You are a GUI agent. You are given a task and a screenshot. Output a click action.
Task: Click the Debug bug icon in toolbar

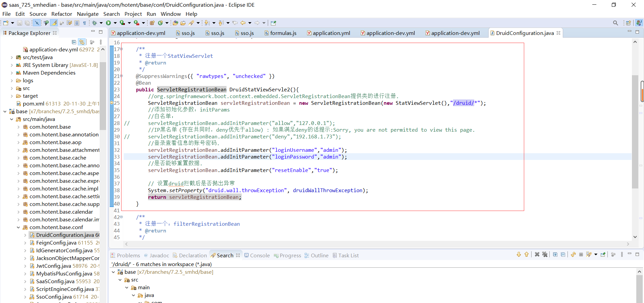pos(95,23)
